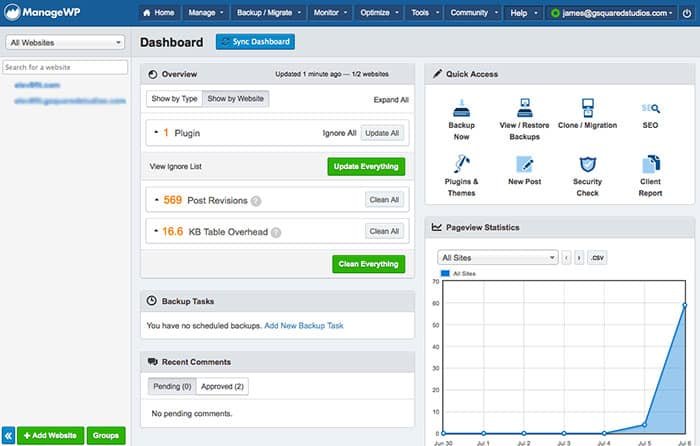Click the Overview panel icon
The width and height of the screenshot is (700, 446).
coord(153,74)
